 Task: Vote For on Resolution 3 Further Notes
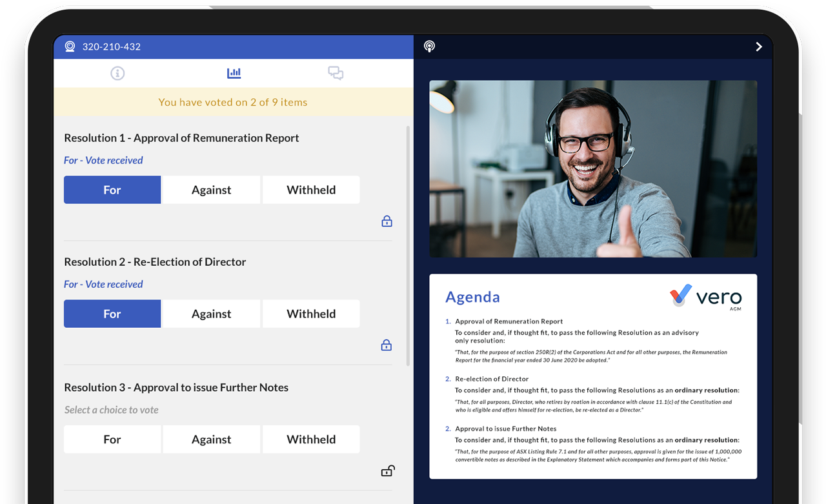112,439
